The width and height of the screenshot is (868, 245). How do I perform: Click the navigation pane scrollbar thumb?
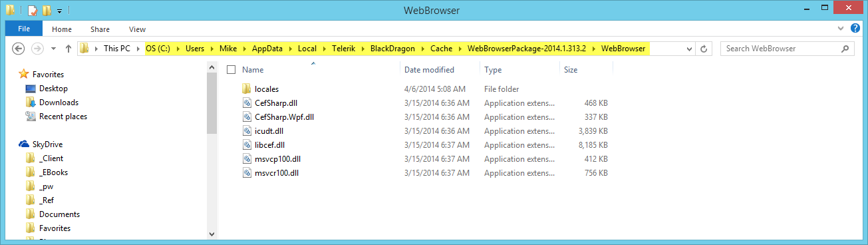(x=212, y=103)
